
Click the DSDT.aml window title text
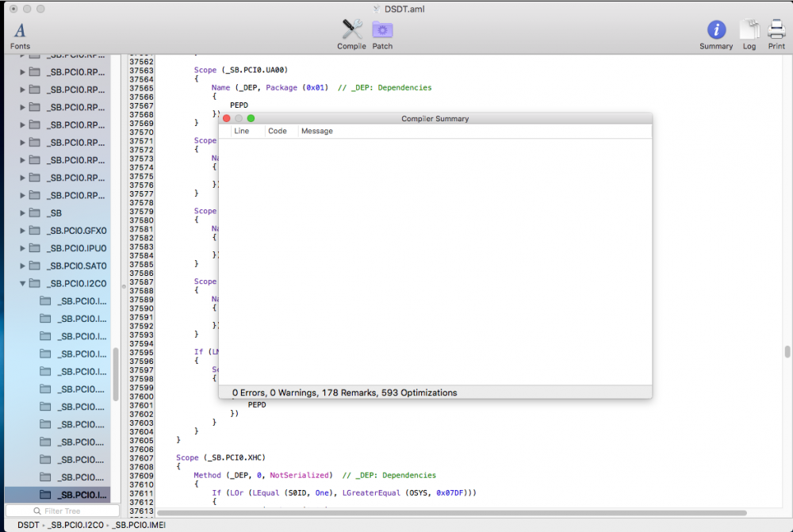[404, 9]
